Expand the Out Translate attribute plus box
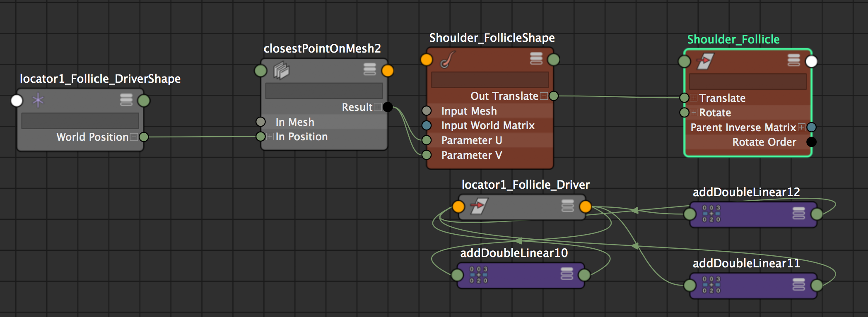Viewport: 868px width, 317px height. point(544,96)
